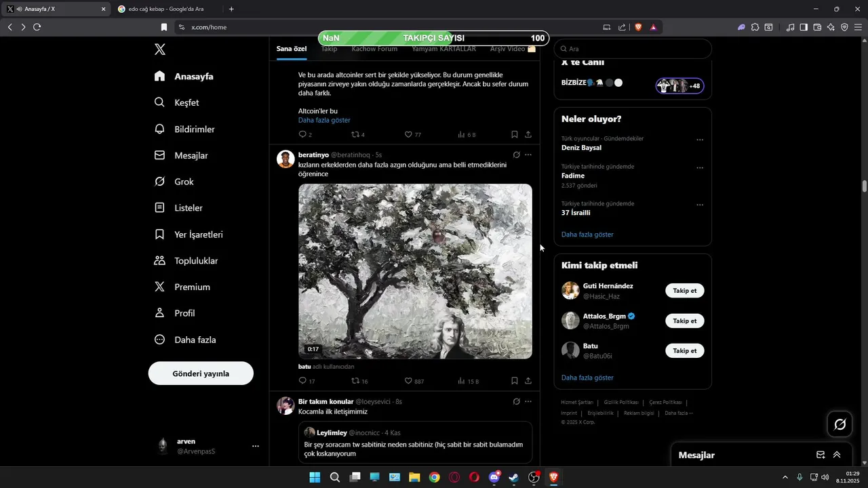The image size is (868, 488).
Task: Open Keşfet explore page
Action: tap(176, 102)
